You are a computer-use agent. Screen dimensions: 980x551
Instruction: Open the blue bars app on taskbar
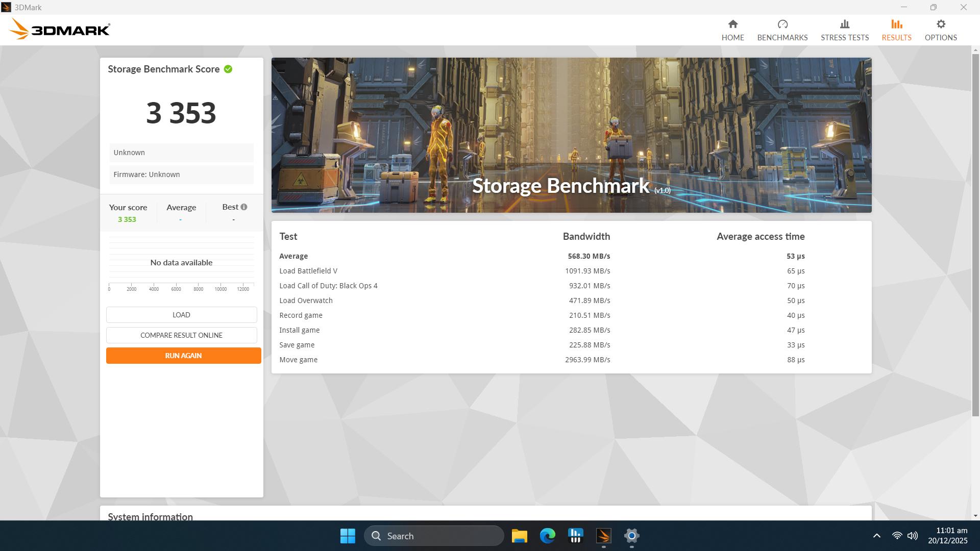pos(575,536)
